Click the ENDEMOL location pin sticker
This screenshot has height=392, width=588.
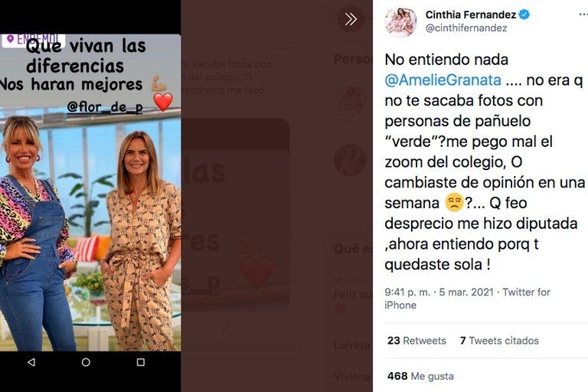[x=34, y=40]
